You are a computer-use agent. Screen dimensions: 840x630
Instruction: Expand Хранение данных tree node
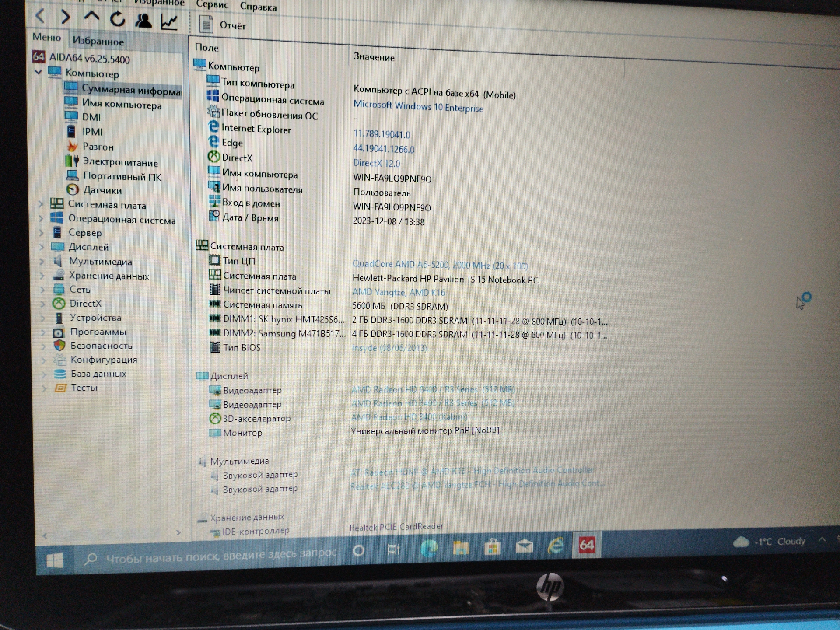[x=42, y=276]
